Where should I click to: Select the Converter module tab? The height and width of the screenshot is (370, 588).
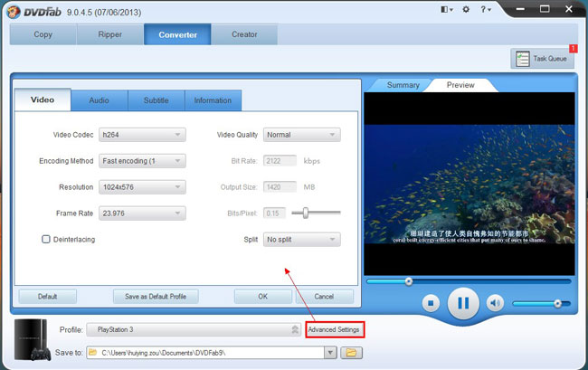click(x=177, y=34)
